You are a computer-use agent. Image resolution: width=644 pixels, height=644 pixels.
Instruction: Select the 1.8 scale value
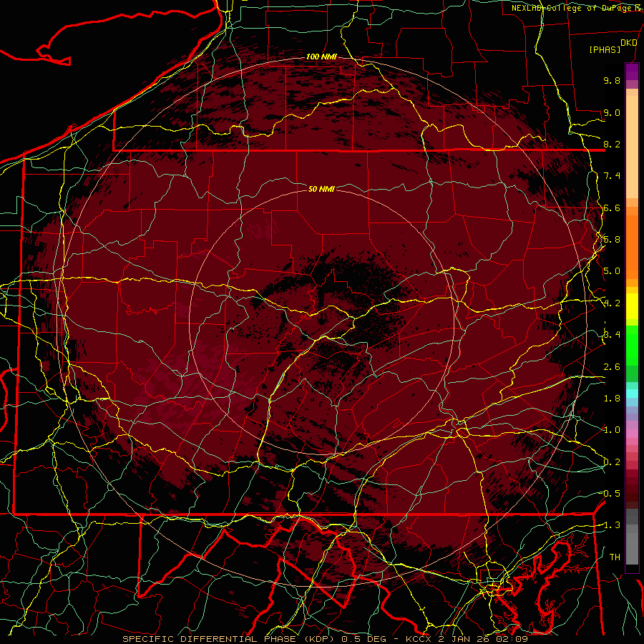pyautogui.click(x=612, y=399)
